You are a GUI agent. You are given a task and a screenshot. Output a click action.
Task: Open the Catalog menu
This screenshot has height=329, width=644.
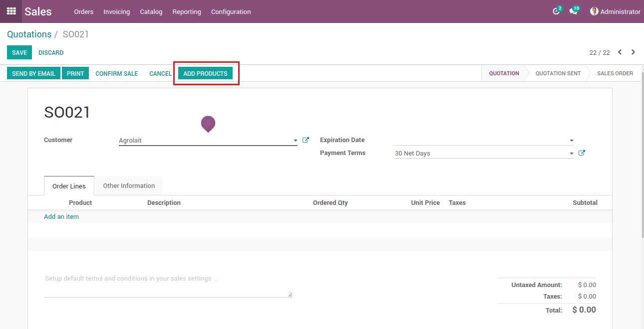coord(151,11)
